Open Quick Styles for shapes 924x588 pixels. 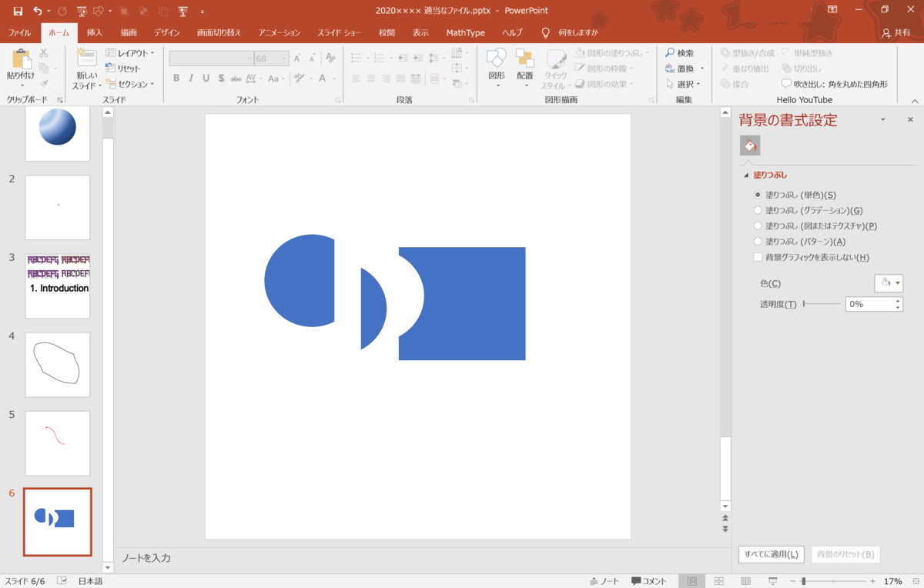[556, 70]
